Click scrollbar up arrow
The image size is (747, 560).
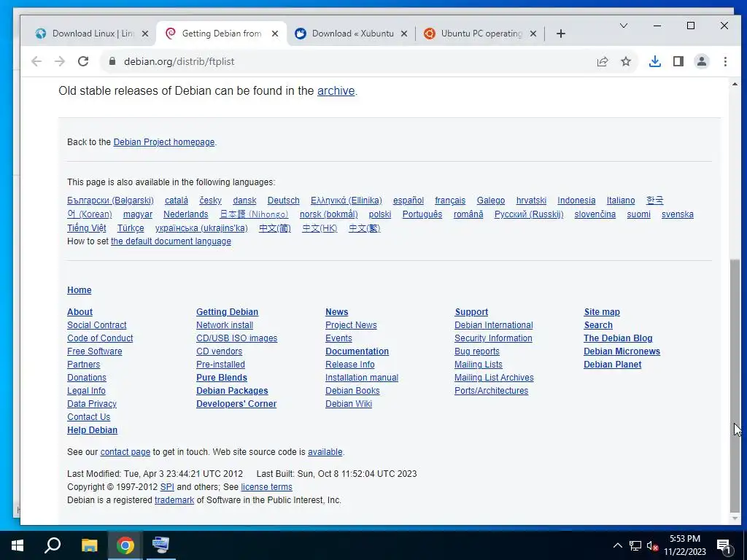coord(735,85)
